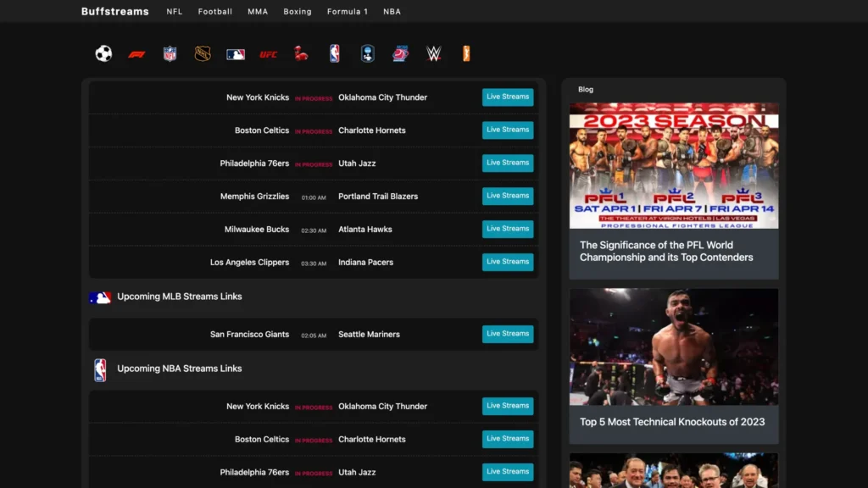
Task: Live Streams for Knicks under Upcoming NBA header
Action: click(x=508, y=406)
